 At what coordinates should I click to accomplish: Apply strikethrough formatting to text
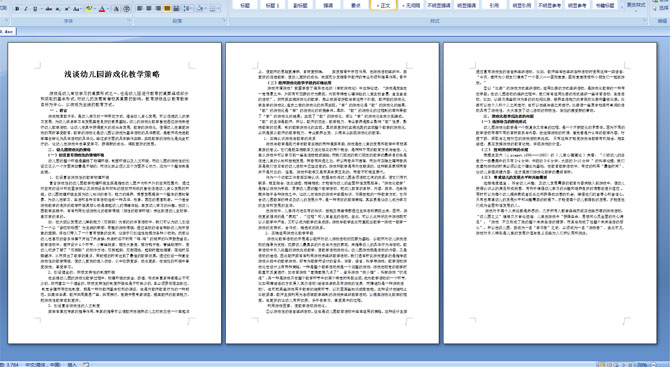[x=49, y=9]
